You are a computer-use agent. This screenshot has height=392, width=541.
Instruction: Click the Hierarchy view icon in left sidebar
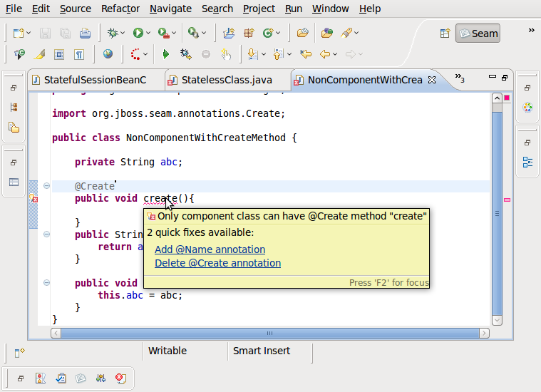click(x=14, y=108)
